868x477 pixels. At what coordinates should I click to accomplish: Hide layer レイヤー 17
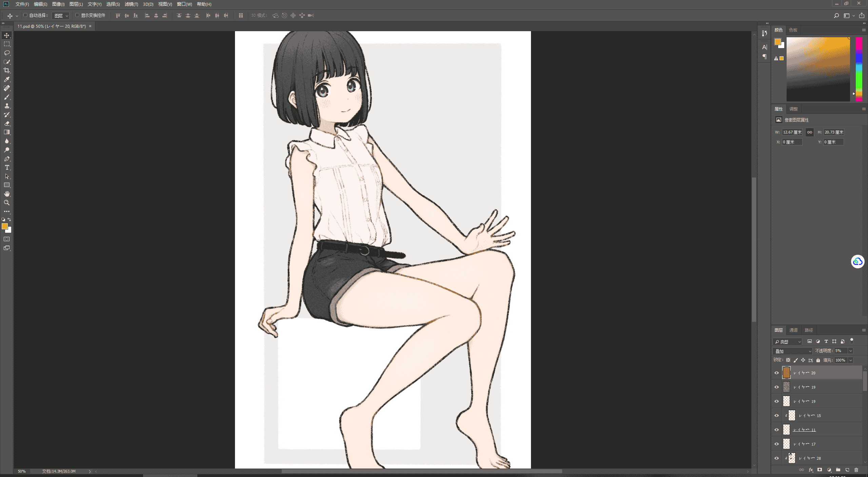pyautogui.click(x=777, y=444)
